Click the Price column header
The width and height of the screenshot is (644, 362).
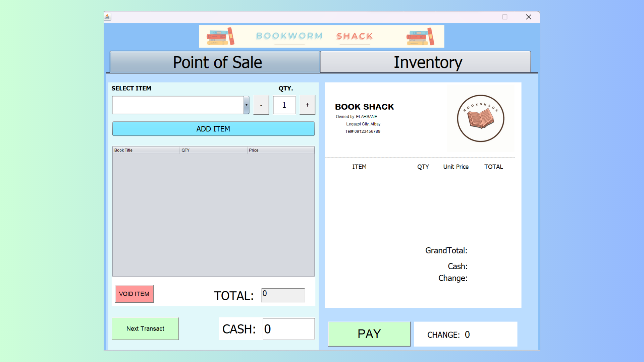coord(280,150)
